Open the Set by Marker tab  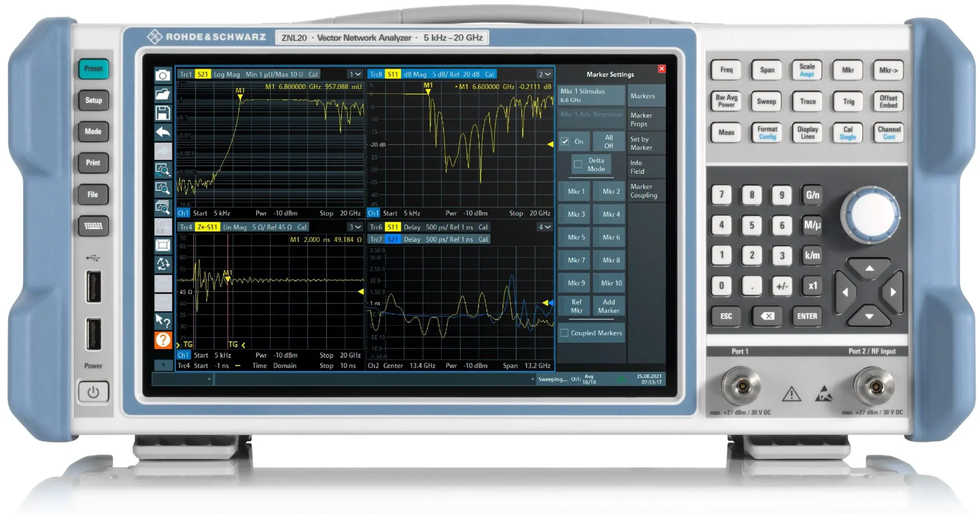[x=646, y=143]
